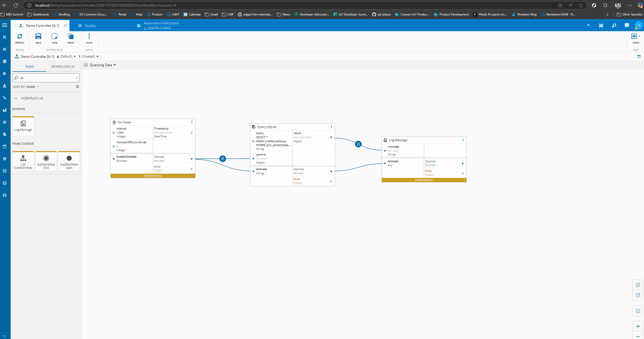Click the tools sidebar icon below the hamburger

pyautogui.click(x=5, y=37)
